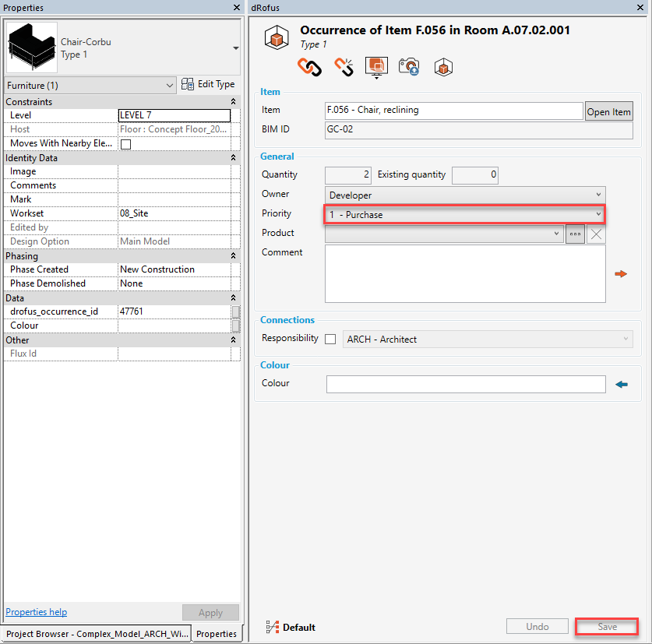Screen dimensions: 652x644
Task: Open the Priority dropdown showing Purchase
Action: (464, 213)
